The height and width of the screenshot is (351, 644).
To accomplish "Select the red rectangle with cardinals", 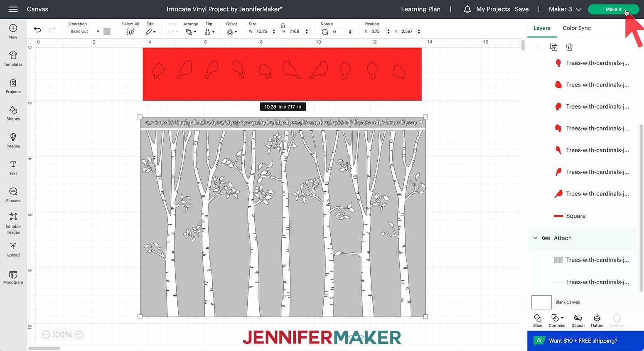I will (x=282, y=74).
